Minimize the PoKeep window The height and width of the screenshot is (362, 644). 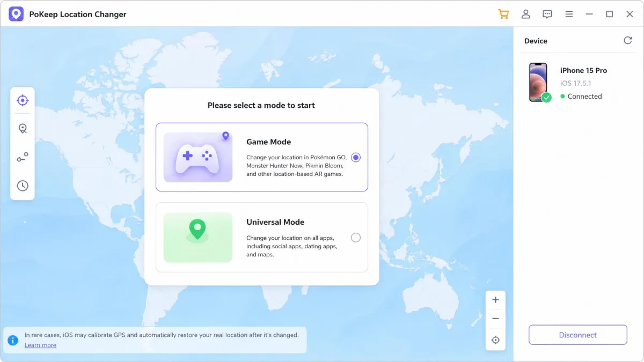(x=589, y=14)
